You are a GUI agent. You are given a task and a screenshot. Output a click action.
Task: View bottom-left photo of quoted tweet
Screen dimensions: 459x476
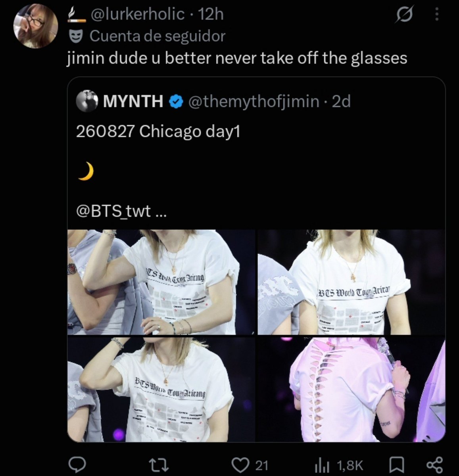click(x=161, y=389)
